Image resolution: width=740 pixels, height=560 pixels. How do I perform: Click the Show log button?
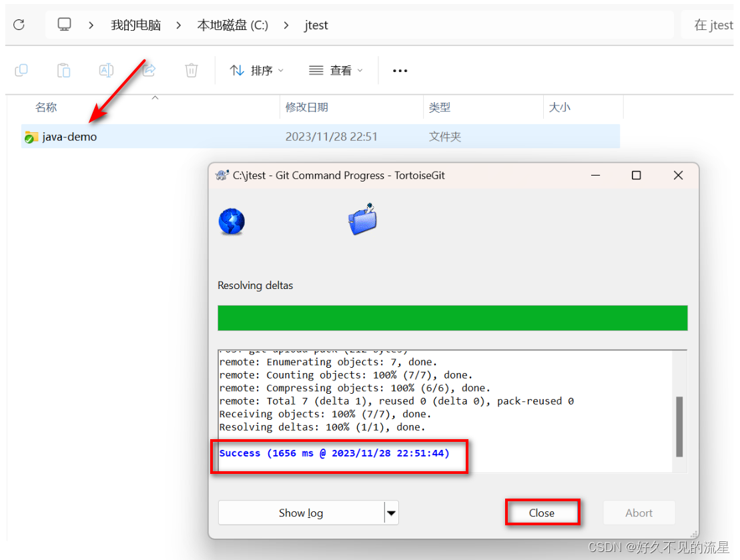pyautogui.click(x=301, y=513)
